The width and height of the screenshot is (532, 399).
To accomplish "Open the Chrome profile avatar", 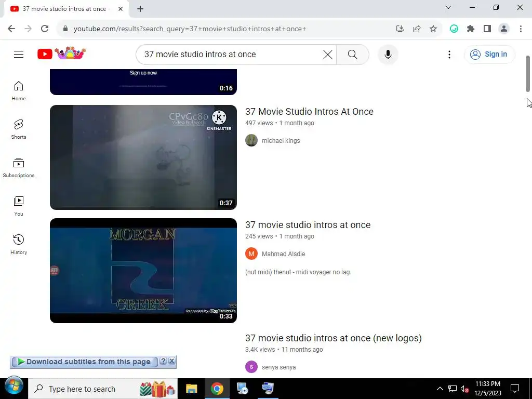I will tap(504, 29).
